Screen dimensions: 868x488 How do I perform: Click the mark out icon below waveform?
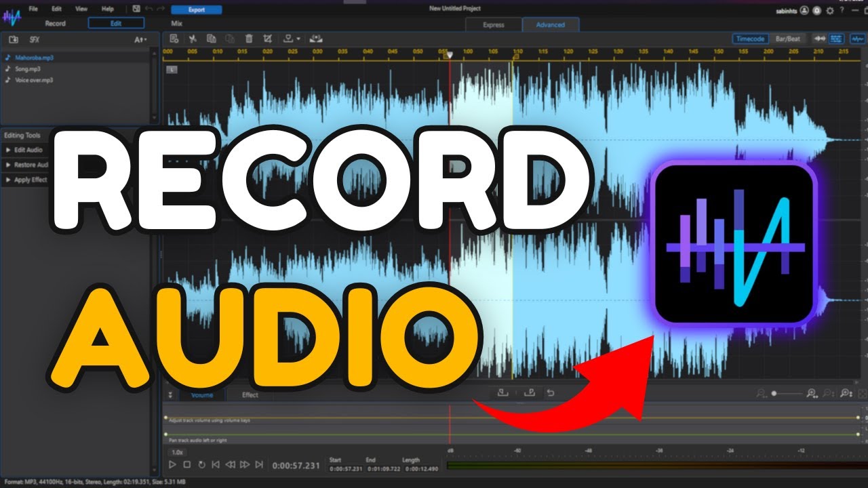point(530,392)
